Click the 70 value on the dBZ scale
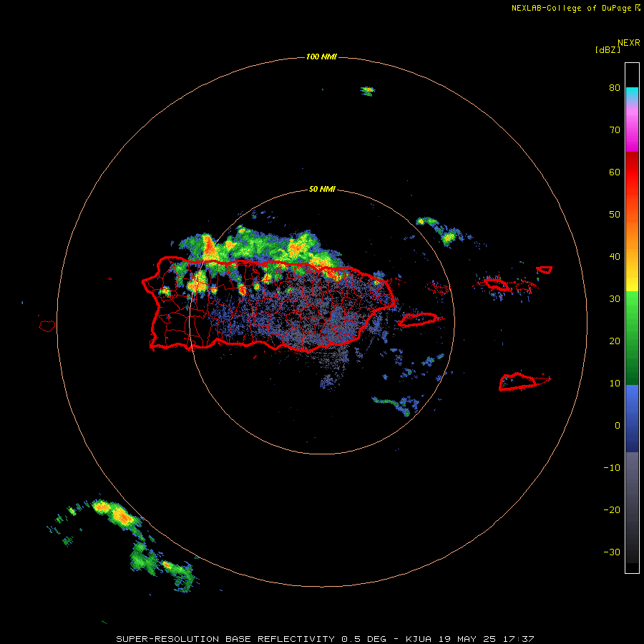 pyautogui.click(x=615, y=130)
